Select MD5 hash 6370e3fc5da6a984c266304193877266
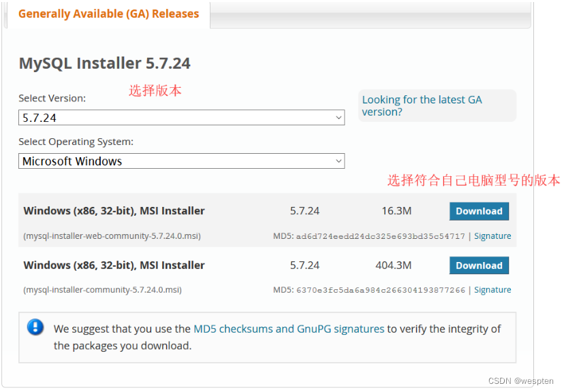 [x=381, y=291]
